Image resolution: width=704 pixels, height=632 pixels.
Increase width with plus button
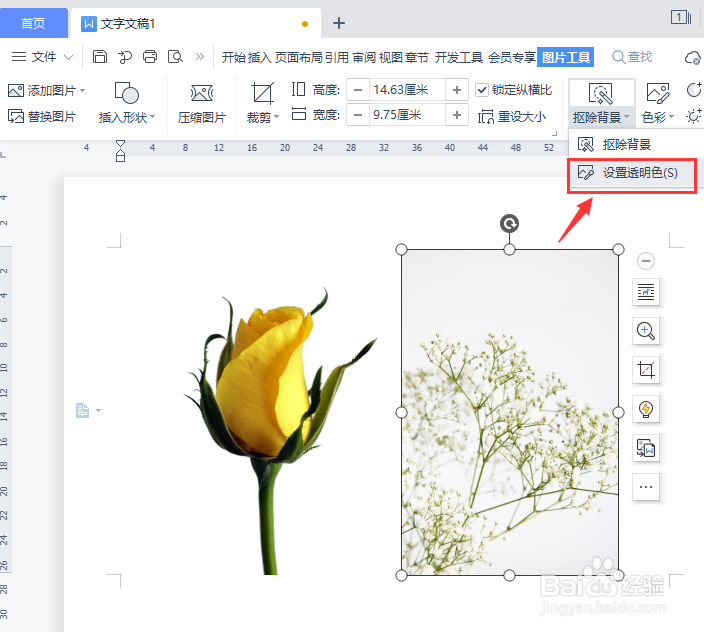tap(457, 115)
